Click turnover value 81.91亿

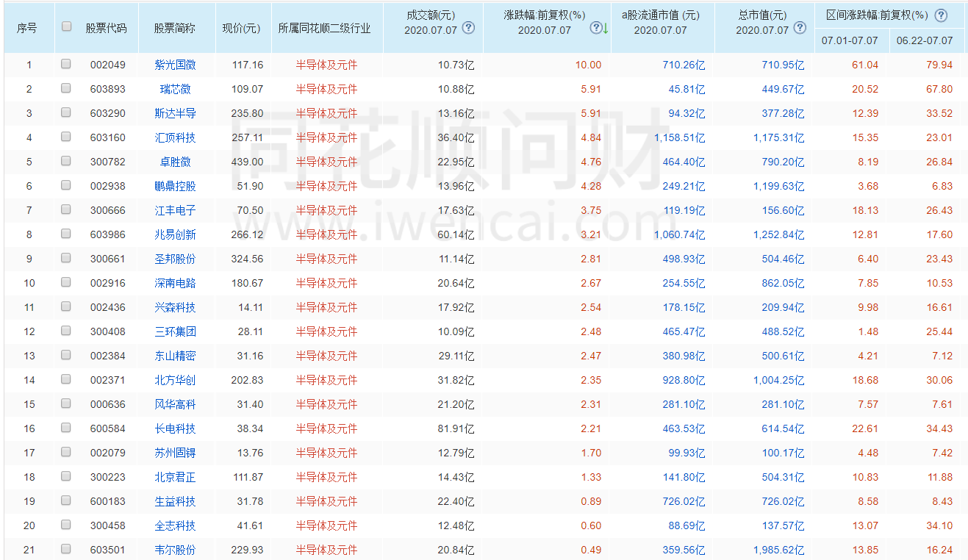(456, 428)
